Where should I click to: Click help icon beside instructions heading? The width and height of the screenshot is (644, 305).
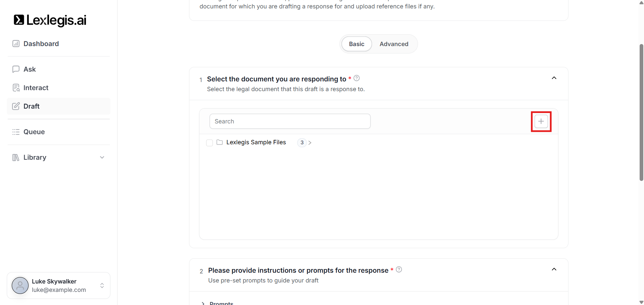coord(399,269)
